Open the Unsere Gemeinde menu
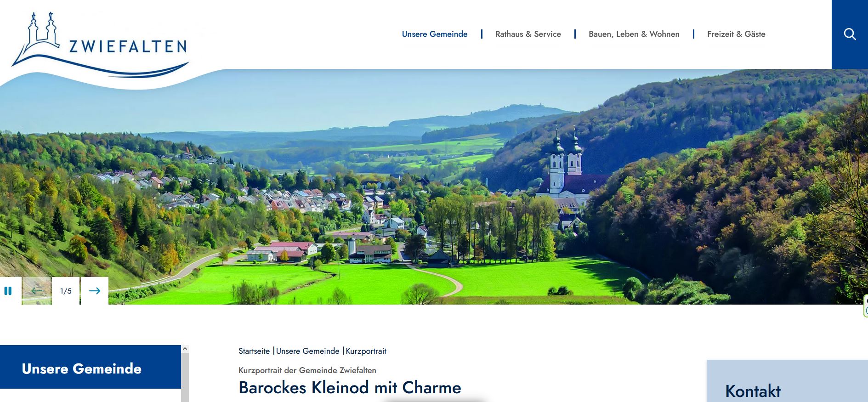Screen dimensions: 868x402 pos(435,34)
